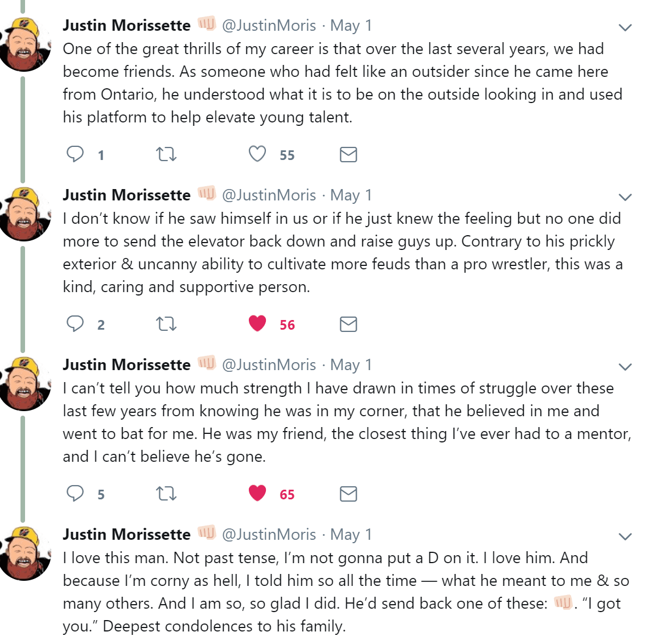Like the tweet with 55 likes
The width and height of the screenshot is (652, 644).
coord(257,154)
